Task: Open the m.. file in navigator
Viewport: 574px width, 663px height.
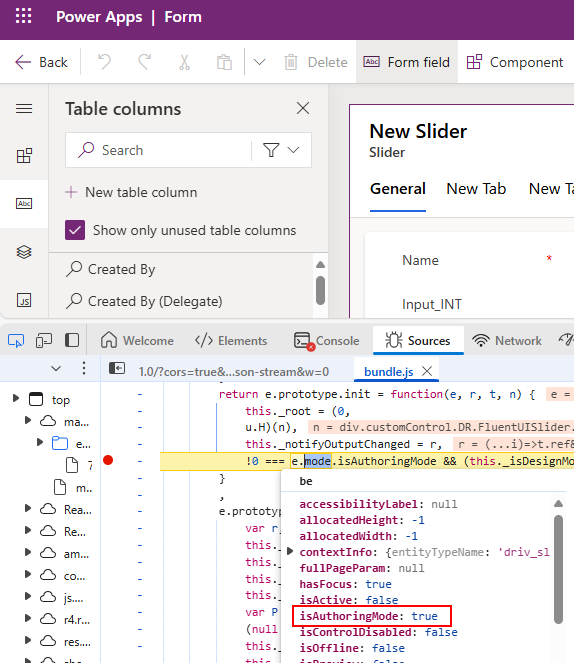Action: click(74, 488)
